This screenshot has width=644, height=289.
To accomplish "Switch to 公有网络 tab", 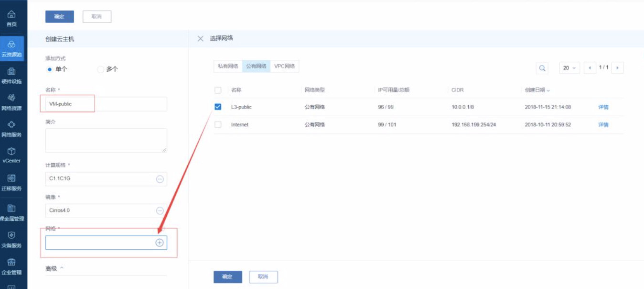I will click(x=256, y=67).
